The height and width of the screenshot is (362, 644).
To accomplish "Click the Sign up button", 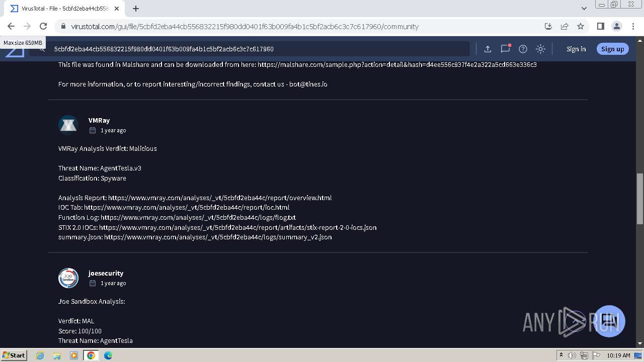I will click(612, 49).
